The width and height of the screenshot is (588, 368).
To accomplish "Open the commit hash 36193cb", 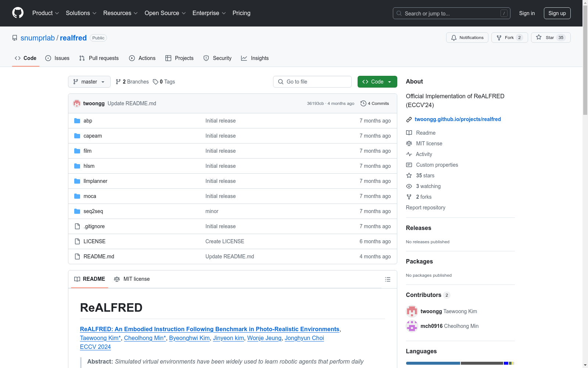I will (315, 103).
